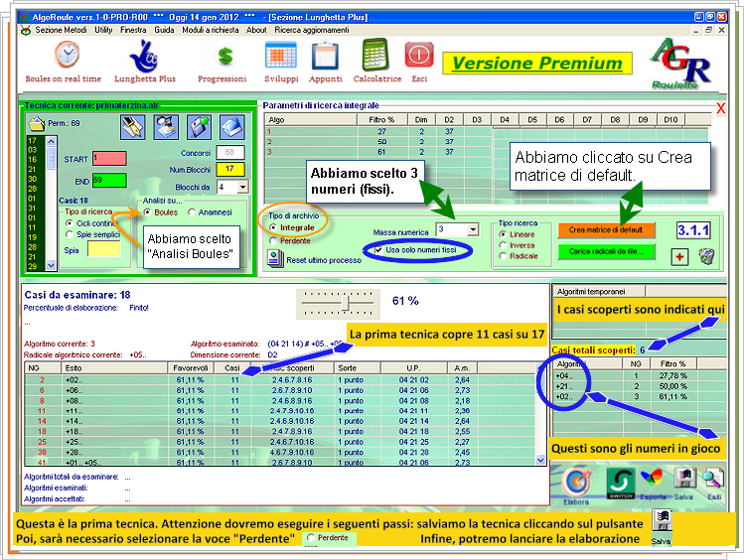Screen dimensions: 744x560
Task: Select Radicale search radio button
Action: pyautogui.click(x=503, y=256)
